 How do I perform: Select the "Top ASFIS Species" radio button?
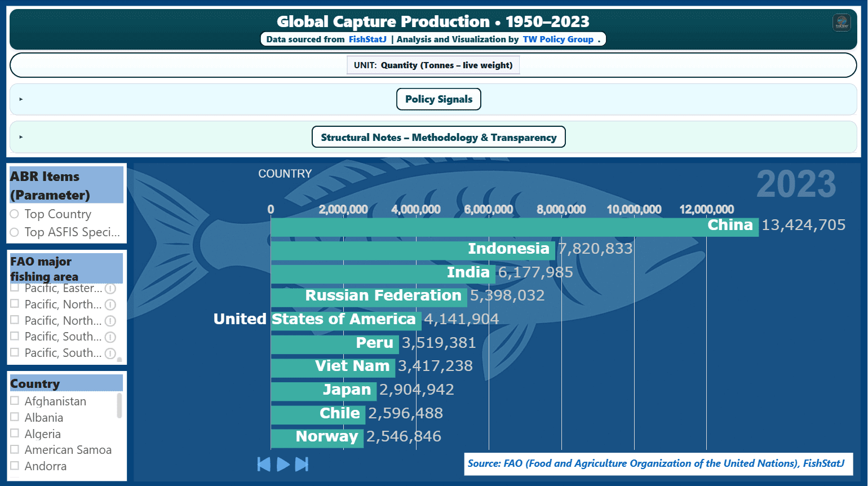[14, 232]
